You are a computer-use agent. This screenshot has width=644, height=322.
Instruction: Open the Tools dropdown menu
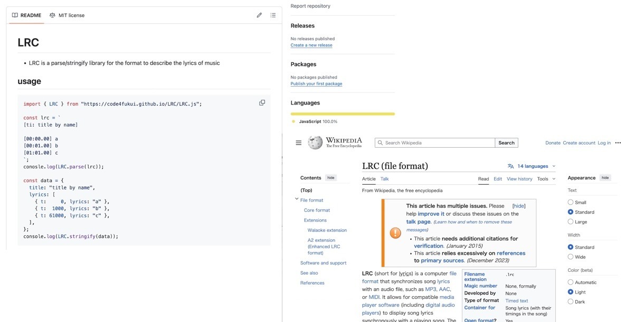click(x=546, y=179)
